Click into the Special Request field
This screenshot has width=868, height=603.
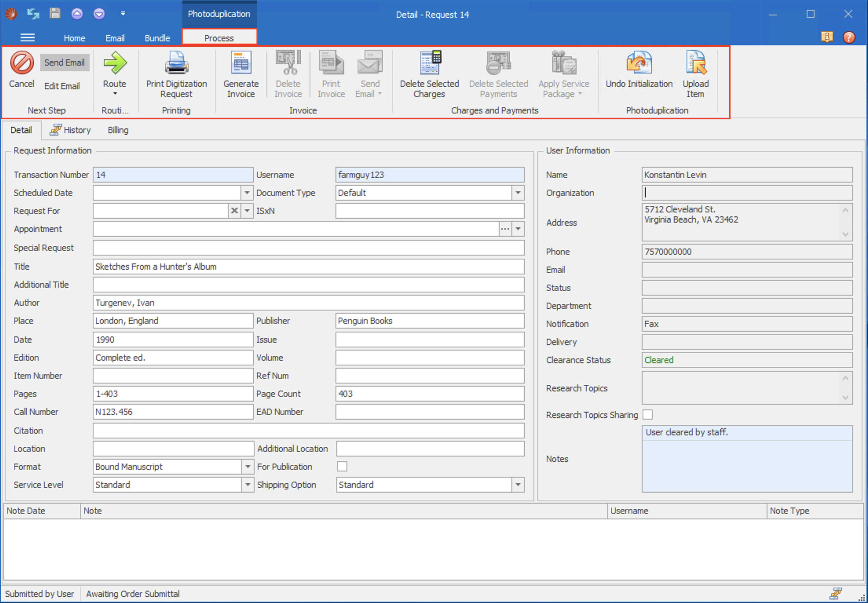pyautogui.click(x=308, y=248)
